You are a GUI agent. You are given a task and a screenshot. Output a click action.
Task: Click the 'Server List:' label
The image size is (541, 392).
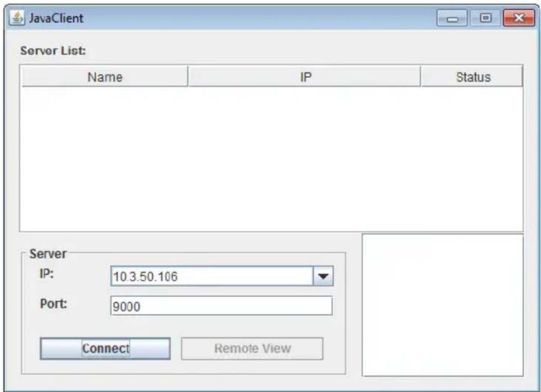[53, 51]
